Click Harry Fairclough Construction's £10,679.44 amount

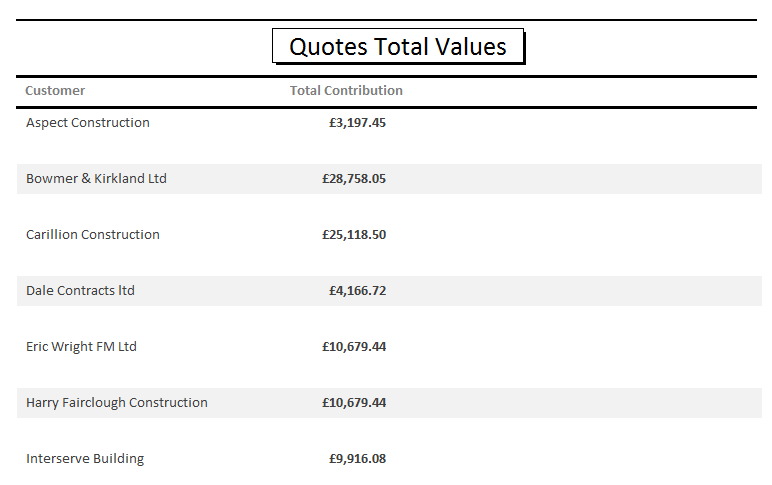click(354, 403)
